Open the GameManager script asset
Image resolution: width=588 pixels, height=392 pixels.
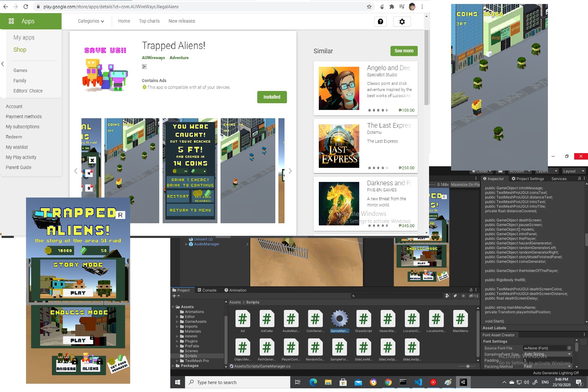click(x=339, y=319)
